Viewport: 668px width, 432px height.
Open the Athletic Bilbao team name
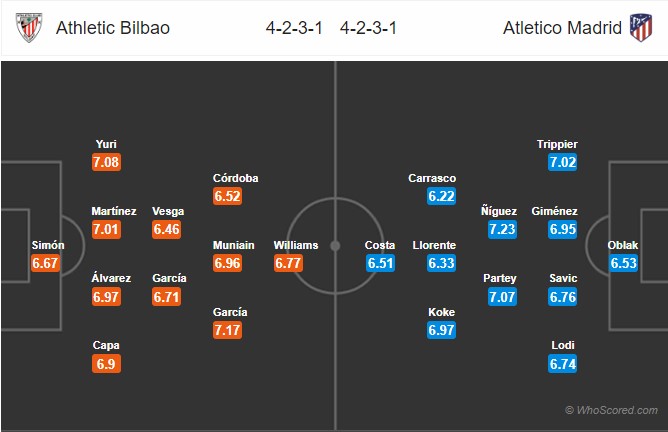click(113, 28)
